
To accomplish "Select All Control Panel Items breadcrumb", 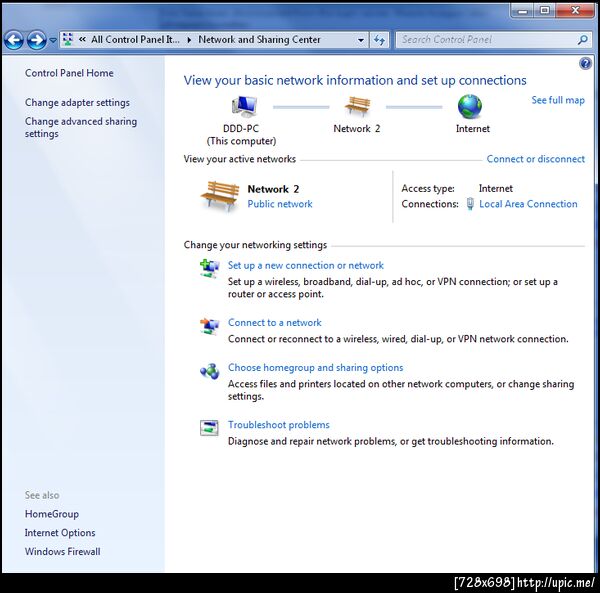I will coord(135,39).
